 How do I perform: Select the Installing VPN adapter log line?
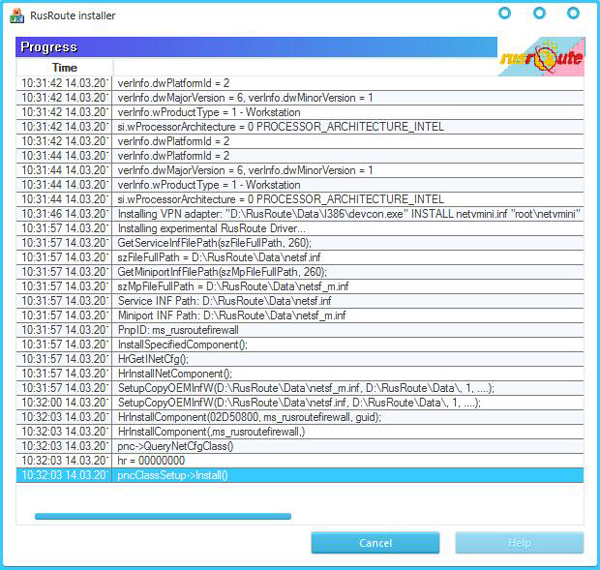click(300, 214)
